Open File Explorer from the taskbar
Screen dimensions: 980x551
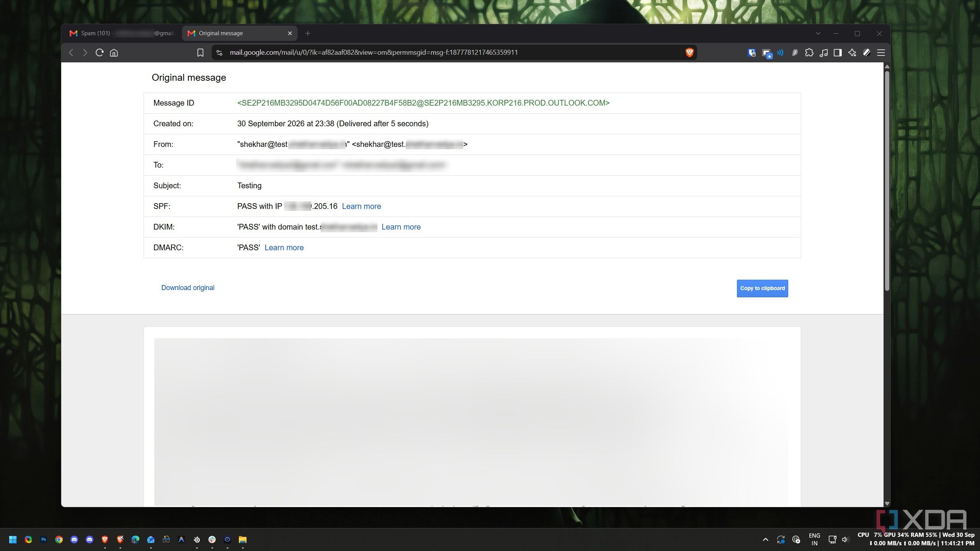243,540
